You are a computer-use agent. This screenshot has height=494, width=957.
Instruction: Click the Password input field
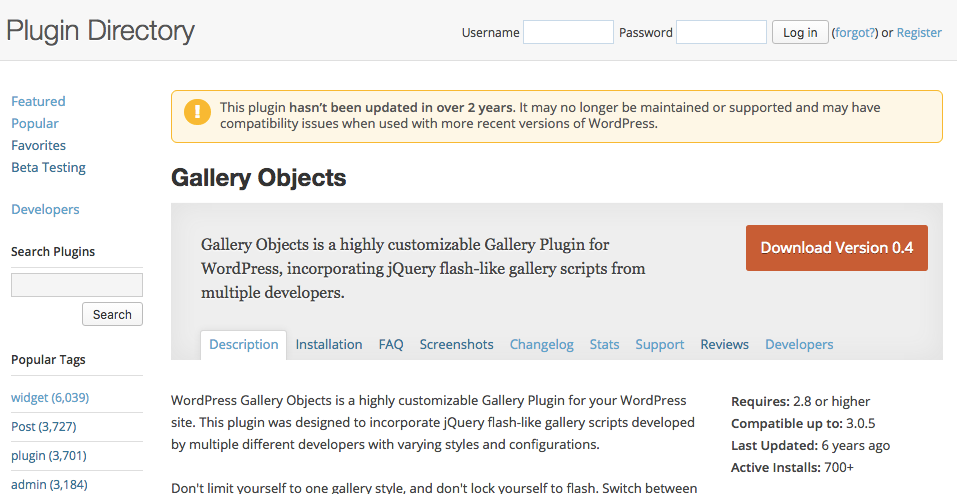[721, 32]
